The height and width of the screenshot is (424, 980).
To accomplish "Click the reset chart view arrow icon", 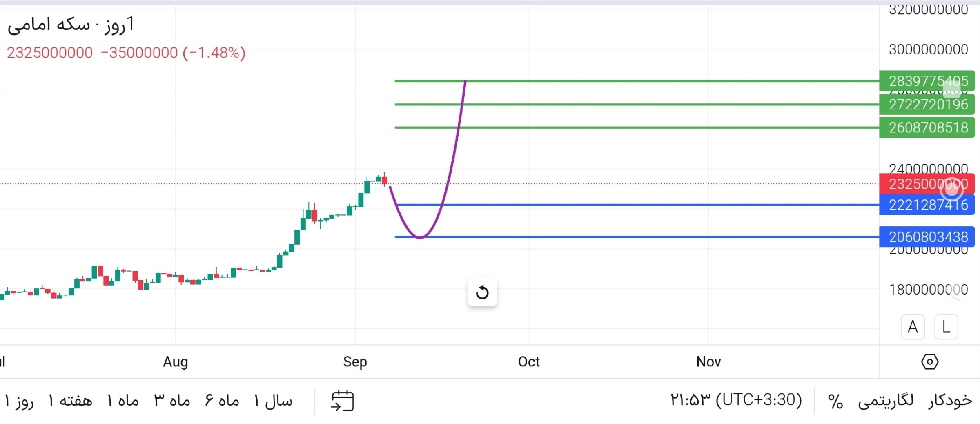I will tap(482, 292).
